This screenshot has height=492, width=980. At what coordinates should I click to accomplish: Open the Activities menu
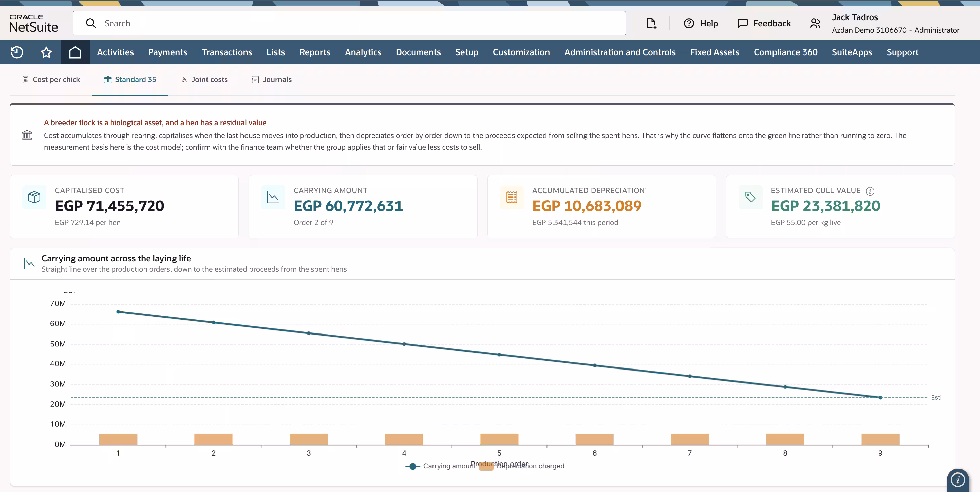[115, 52]
